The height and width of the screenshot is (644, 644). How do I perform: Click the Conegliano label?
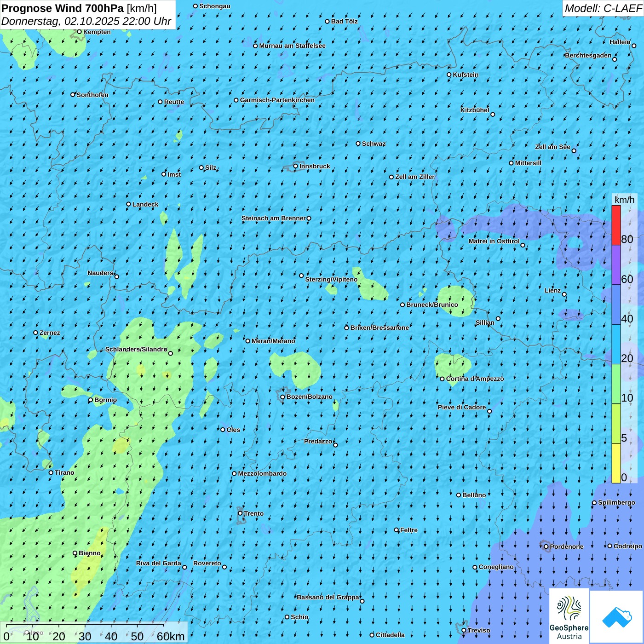[x=496, y=567]
